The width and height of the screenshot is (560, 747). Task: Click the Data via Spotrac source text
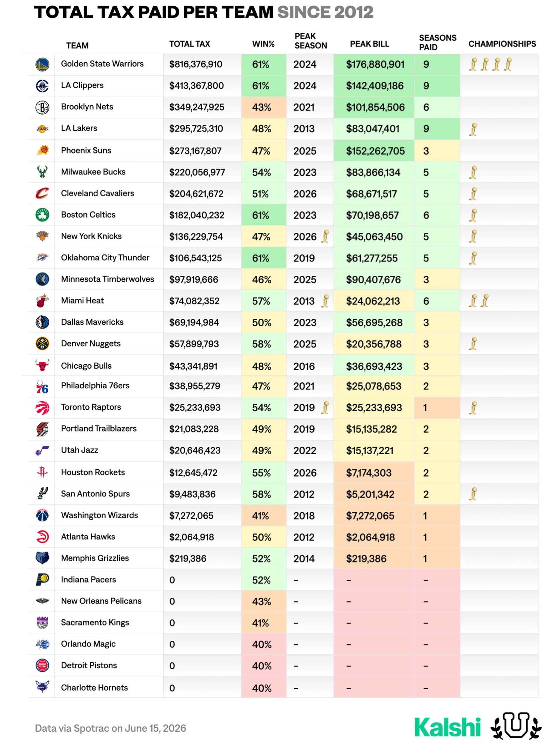pyautogui.click(x=110, y=728)
